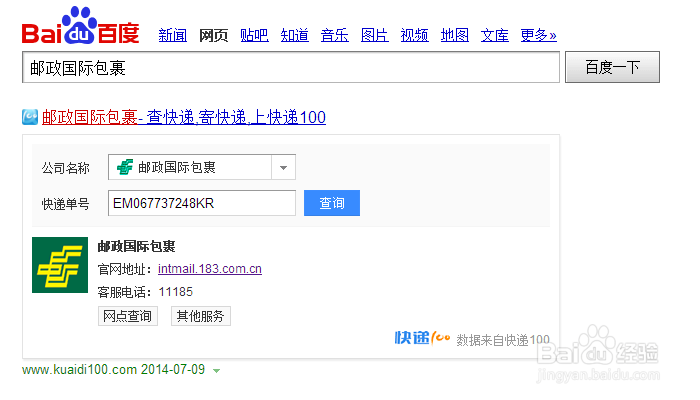Screen dimensions: 700x400
Task: Click the green China Post logo thumbnail
Action: coord(60,265)
